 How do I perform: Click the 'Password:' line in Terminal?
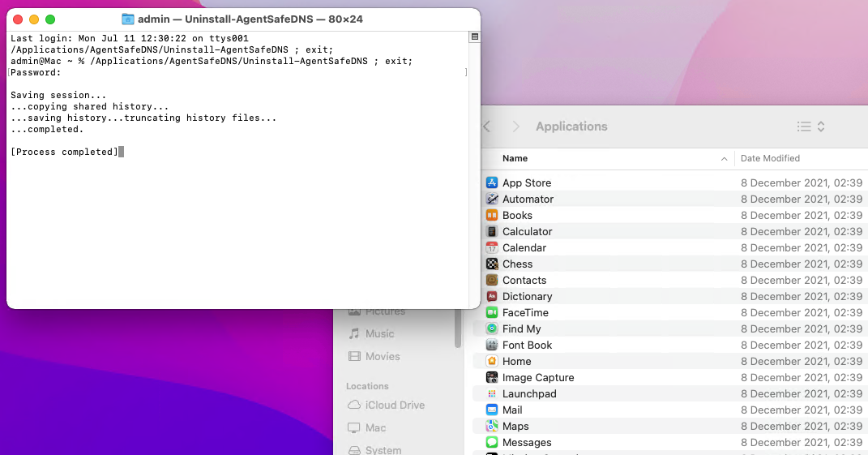pos(36,73)
